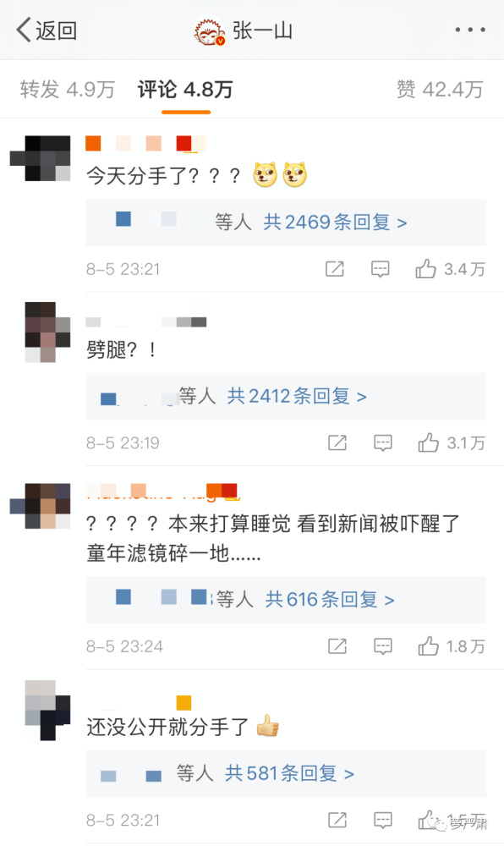Like the comment with 1.8万 likes
Image resolution: width=504 pixels, height=846 pixels.
(x=452, y=646)
